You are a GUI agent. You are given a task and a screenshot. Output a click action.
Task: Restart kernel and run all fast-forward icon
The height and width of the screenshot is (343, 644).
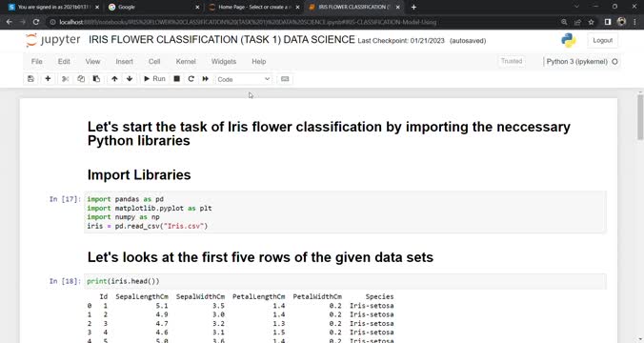pyautogui.click(x=206, y=79)
